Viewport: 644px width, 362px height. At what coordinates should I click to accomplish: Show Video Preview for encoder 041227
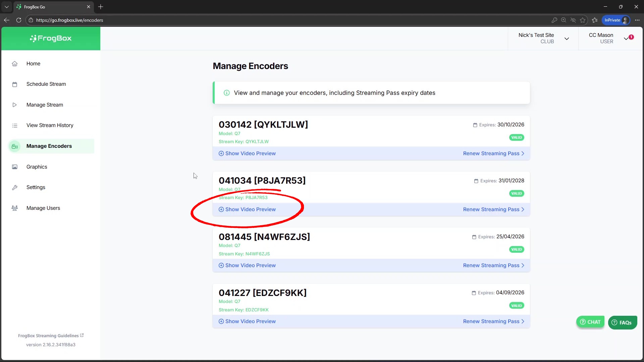(247, 321)
